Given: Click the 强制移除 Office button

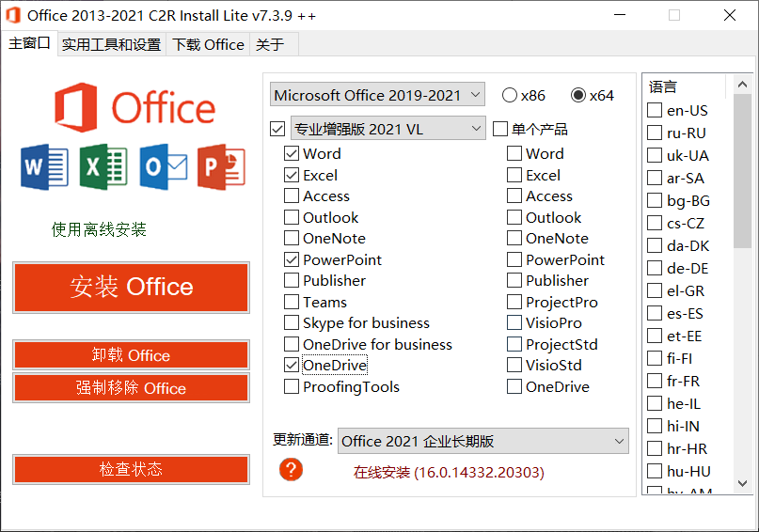Looking at the screenshot, I should [x=131, y=387].
